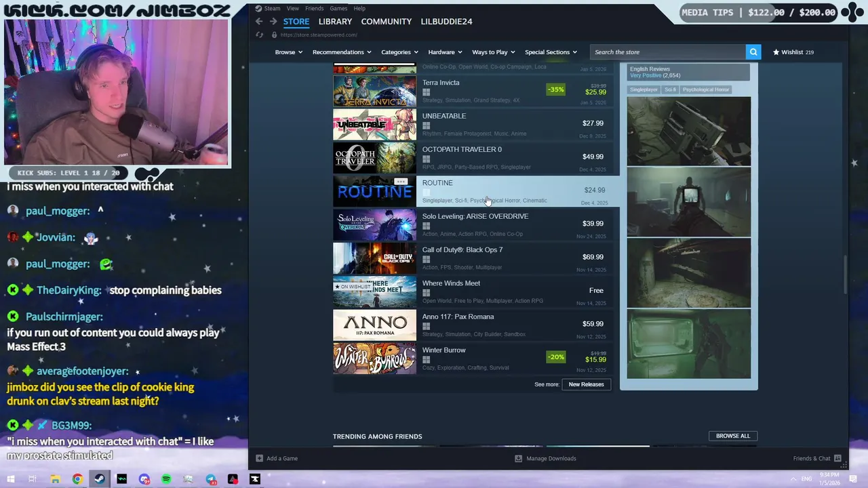
Task: Click Windows platform icon under Where Winds Meet
Action: [x=426, y=293]
